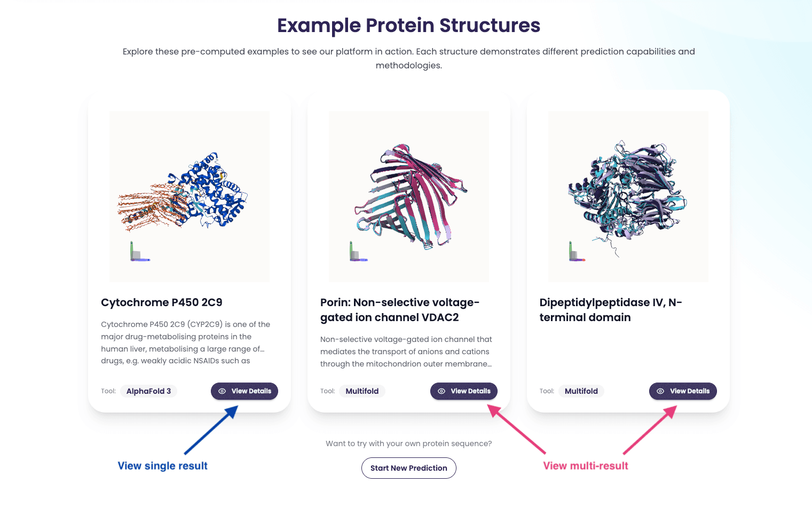Click the Cytochrome P450 2C9 card title
The width and height of the screenshot is (812, 506).
pos(162,302)
